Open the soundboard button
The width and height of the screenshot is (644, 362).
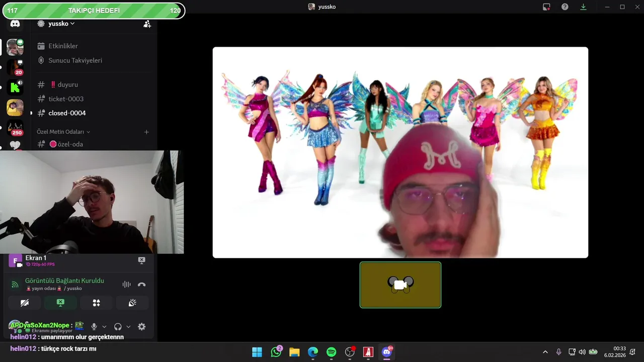(132, 303)
